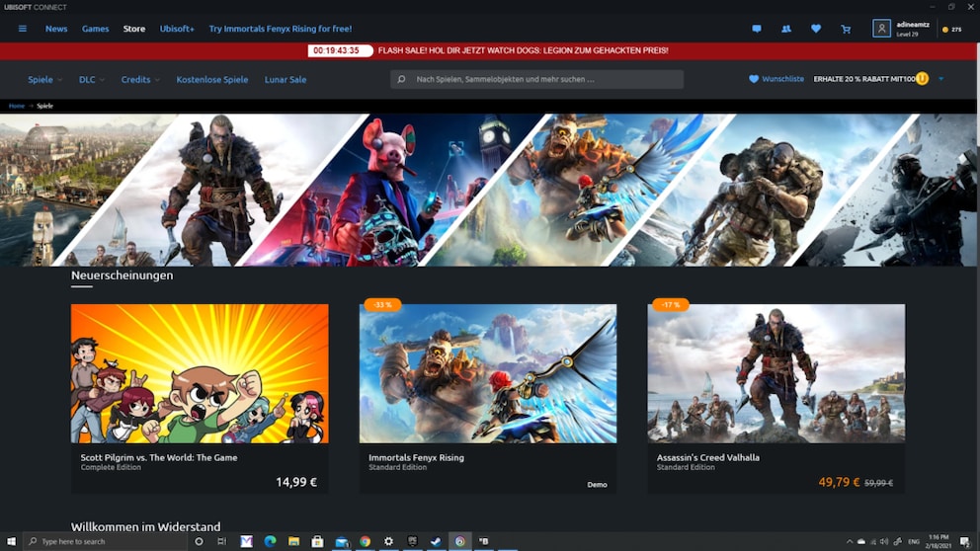980x551 pixels.
Task: Show hidden system tray icons
Action: point(850,542)
